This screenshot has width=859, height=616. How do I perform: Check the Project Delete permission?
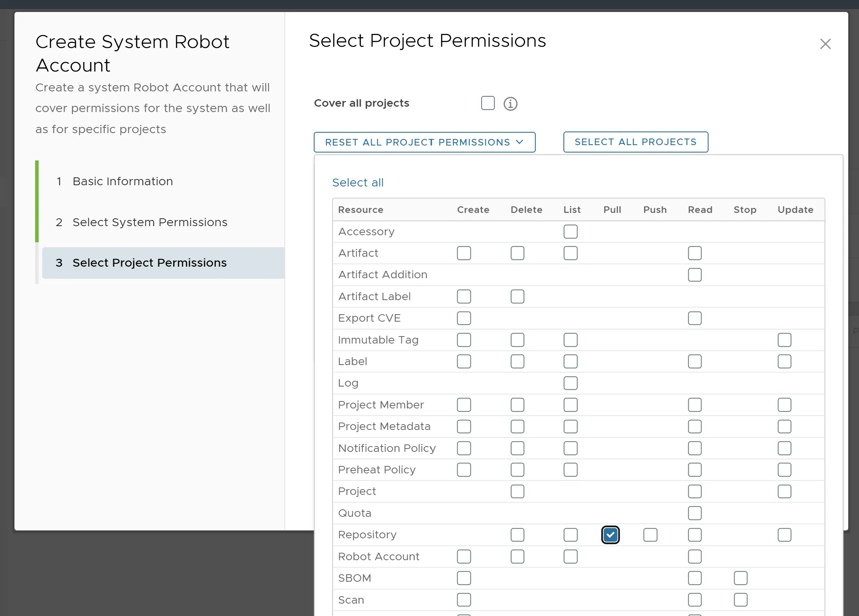tap(517, 492)
